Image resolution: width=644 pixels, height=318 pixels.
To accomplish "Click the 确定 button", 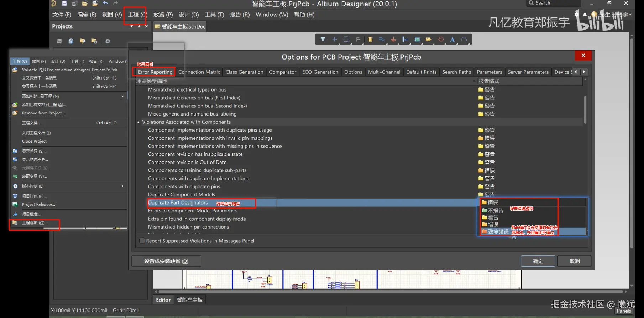I will [x=538, y=261].
